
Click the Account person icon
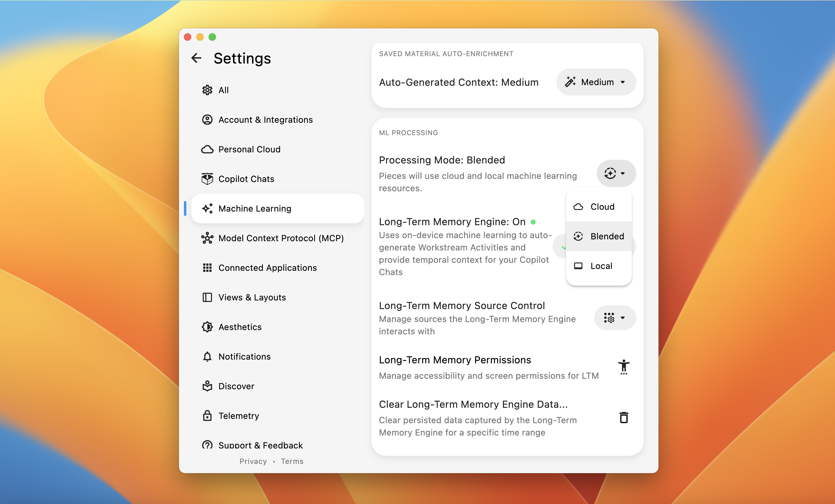[x=207, y=120]
